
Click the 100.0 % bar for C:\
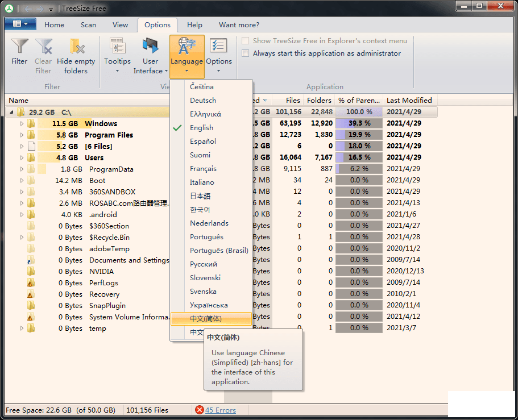(x=359, y=111)
